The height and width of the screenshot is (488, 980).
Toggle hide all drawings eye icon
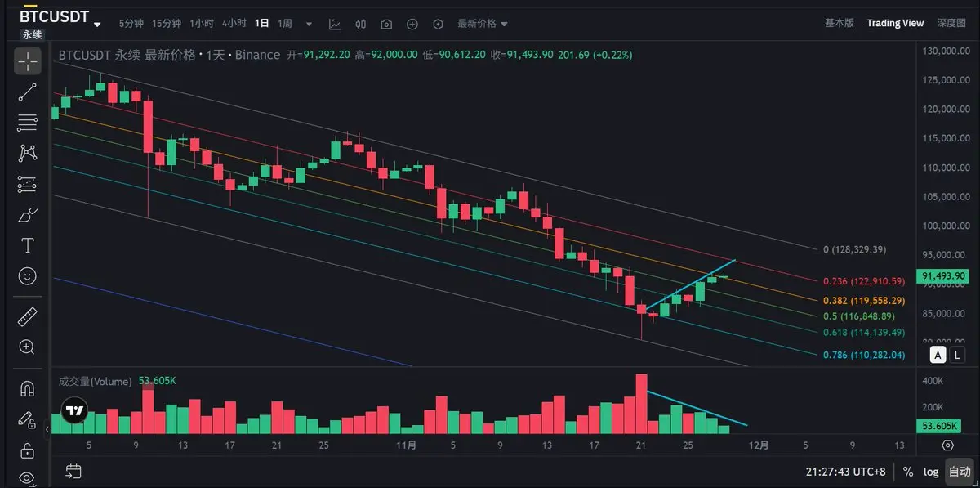pos(27,478)
